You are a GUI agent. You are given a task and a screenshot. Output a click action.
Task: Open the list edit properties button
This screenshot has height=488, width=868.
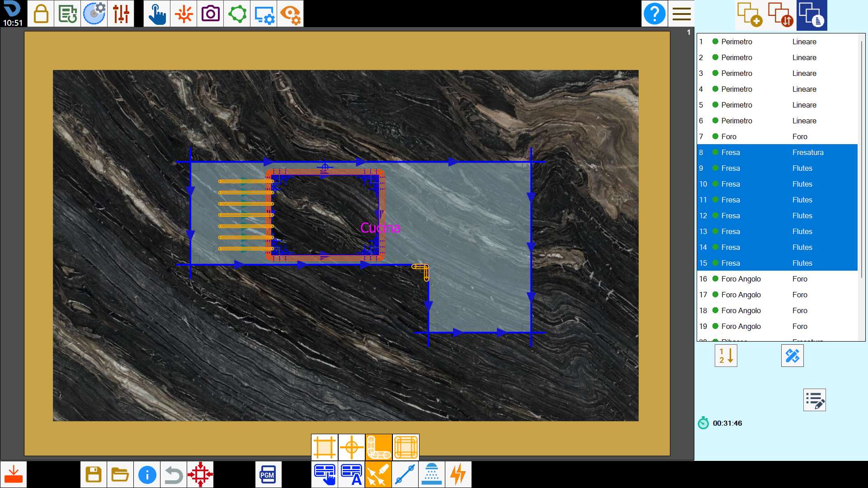pos(815,400)
